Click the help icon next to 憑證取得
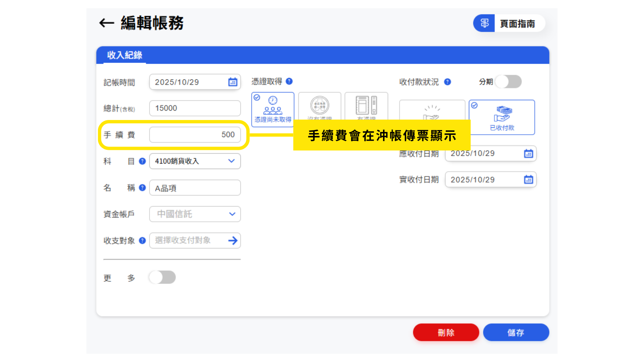 (x=289, y=81)
